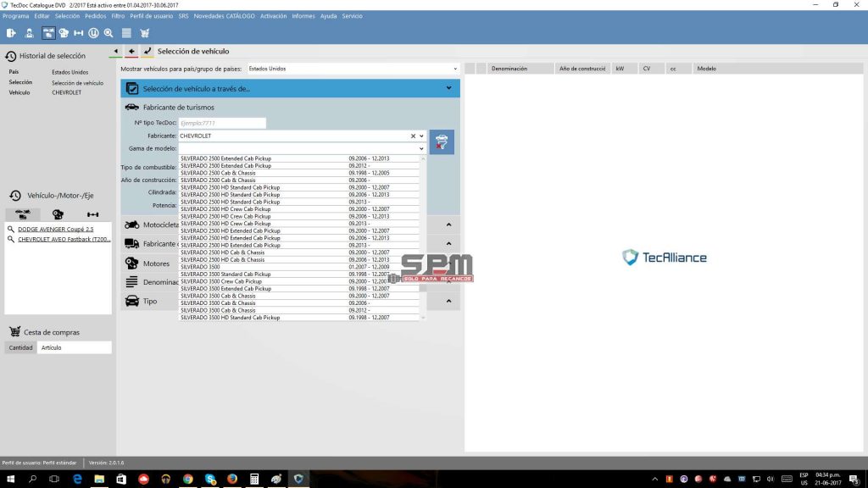Open the engine search toolbar icon

pyautogui.click(x=64, y=33)
